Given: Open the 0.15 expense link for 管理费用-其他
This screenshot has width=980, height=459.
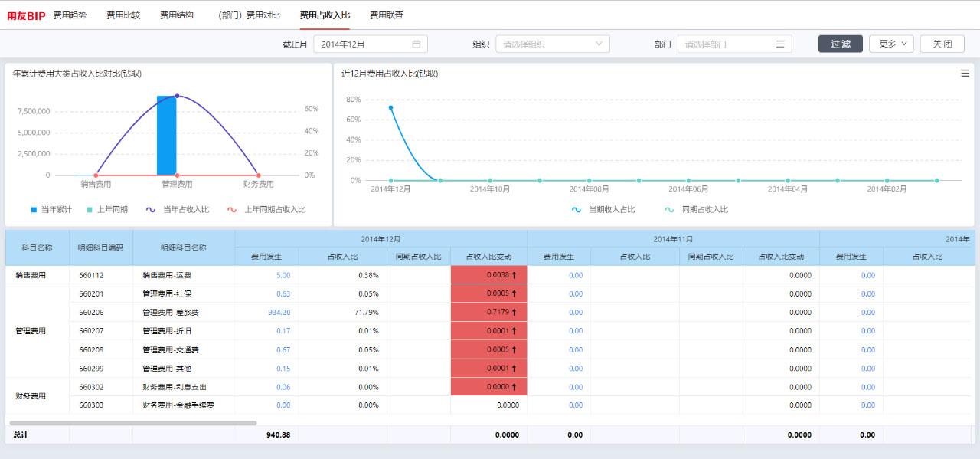Looking at the screenshot, I should click(x=283, y=369).
